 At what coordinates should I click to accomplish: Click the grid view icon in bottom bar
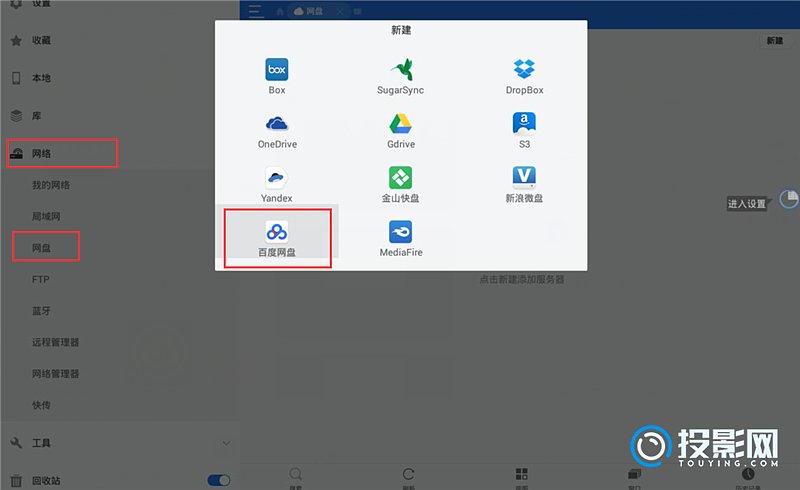[521, 474]
